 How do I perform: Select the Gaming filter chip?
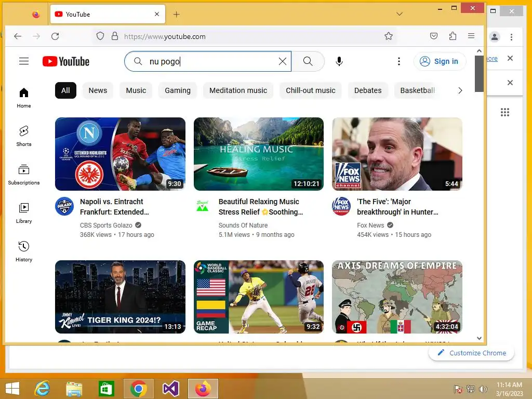[178, 90]
